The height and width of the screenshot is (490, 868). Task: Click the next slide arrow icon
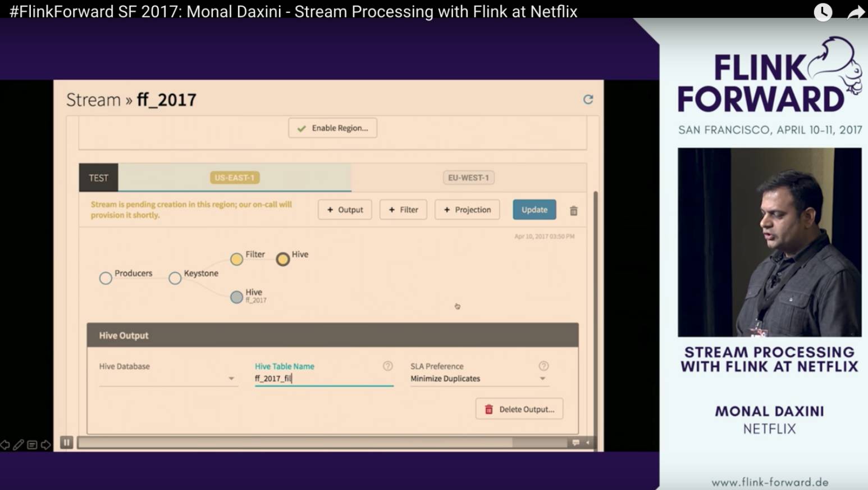(46, 445)
